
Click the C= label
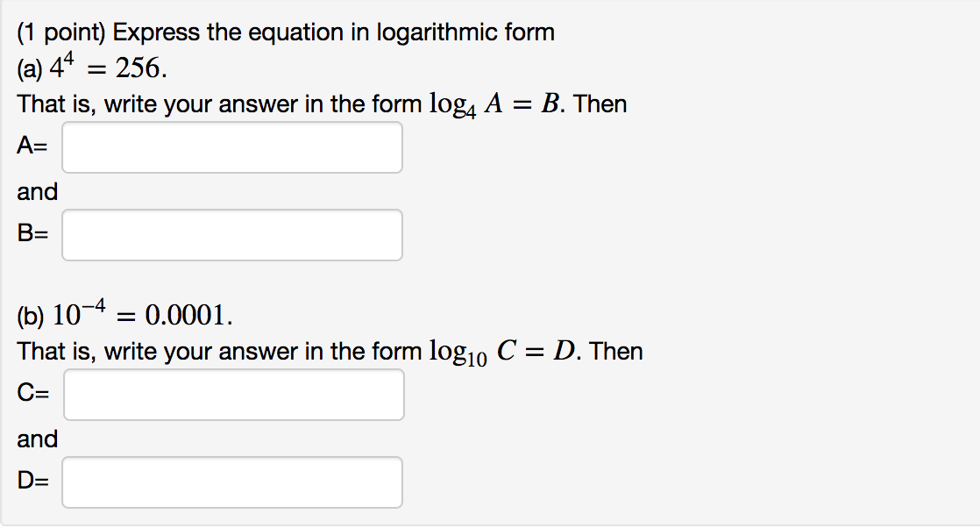[32, 395]
